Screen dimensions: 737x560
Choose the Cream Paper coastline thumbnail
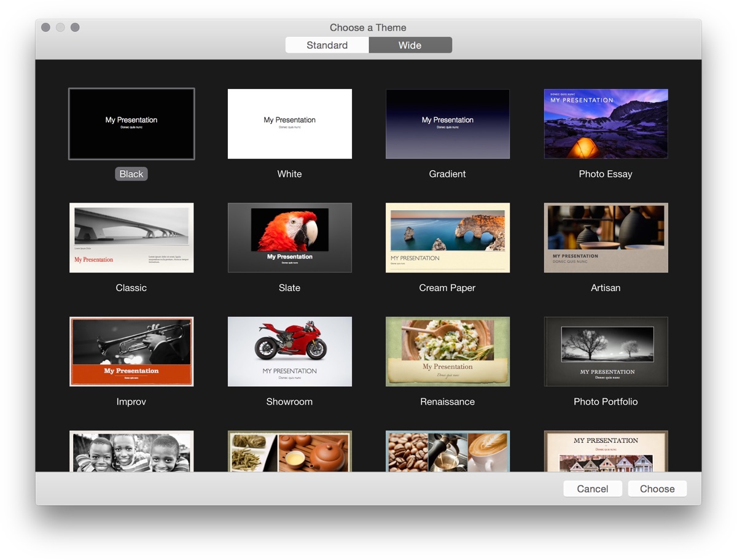(448, 238)
